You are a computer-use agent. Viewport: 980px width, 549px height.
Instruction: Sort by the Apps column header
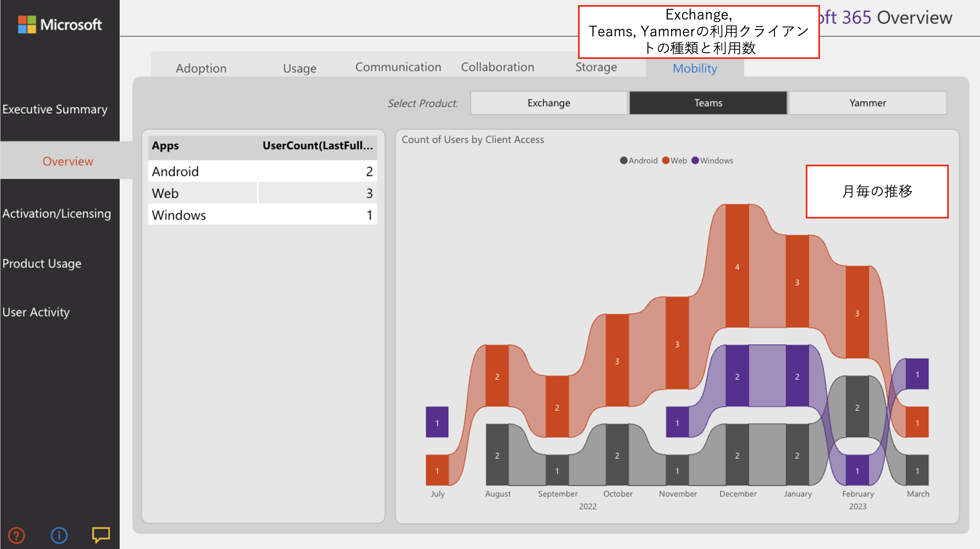pos(165,146)
